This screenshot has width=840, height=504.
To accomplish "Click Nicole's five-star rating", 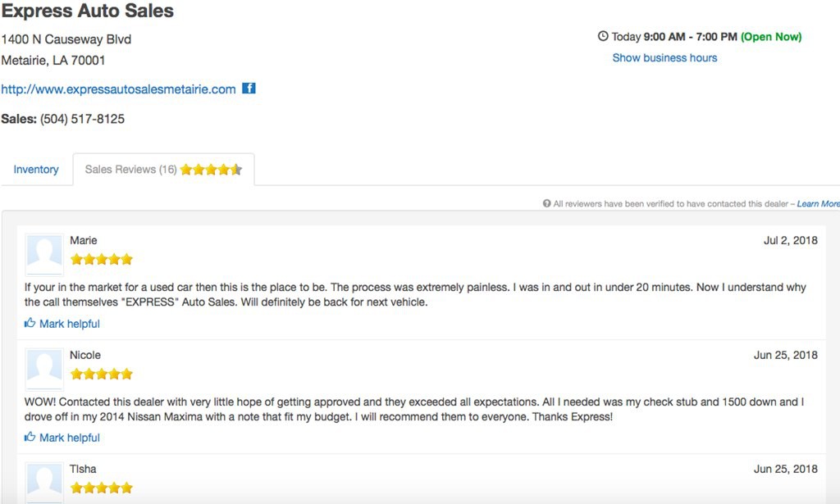I will click(x=101, y=375).
